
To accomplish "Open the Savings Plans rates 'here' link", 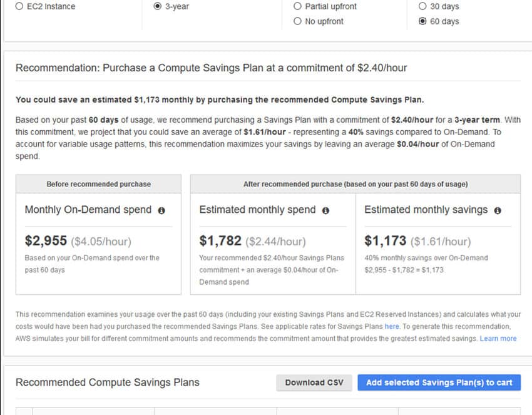I will point(392,327).
